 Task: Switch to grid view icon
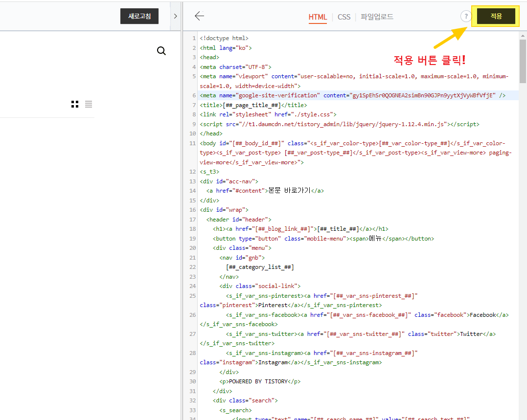coord(75,104)
